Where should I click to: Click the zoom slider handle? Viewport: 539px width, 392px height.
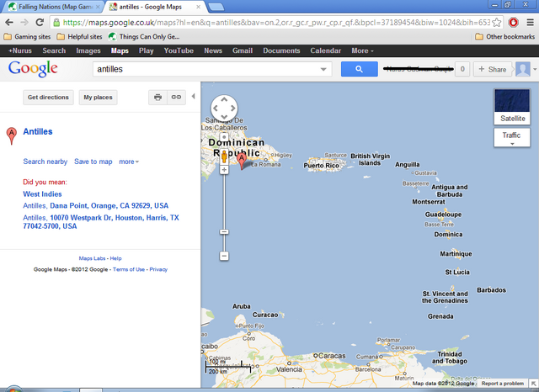point(224,232)
